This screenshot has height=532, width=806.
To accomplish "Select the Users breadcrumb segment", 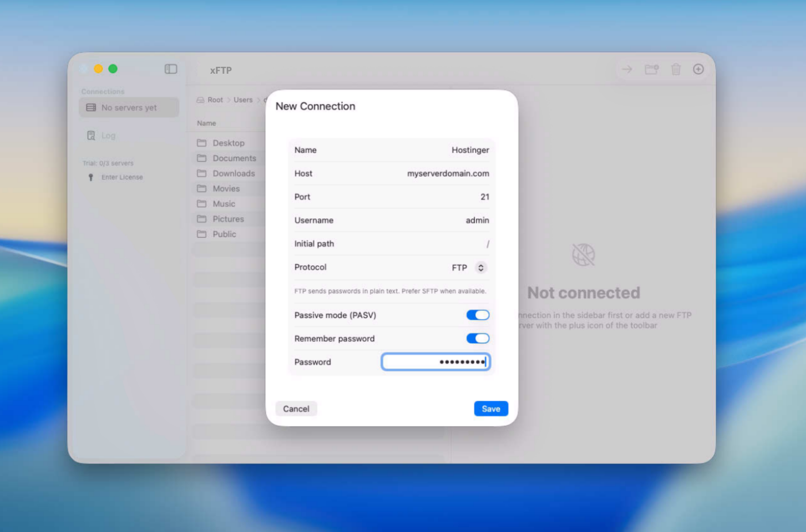I will [x=243, y=100].
